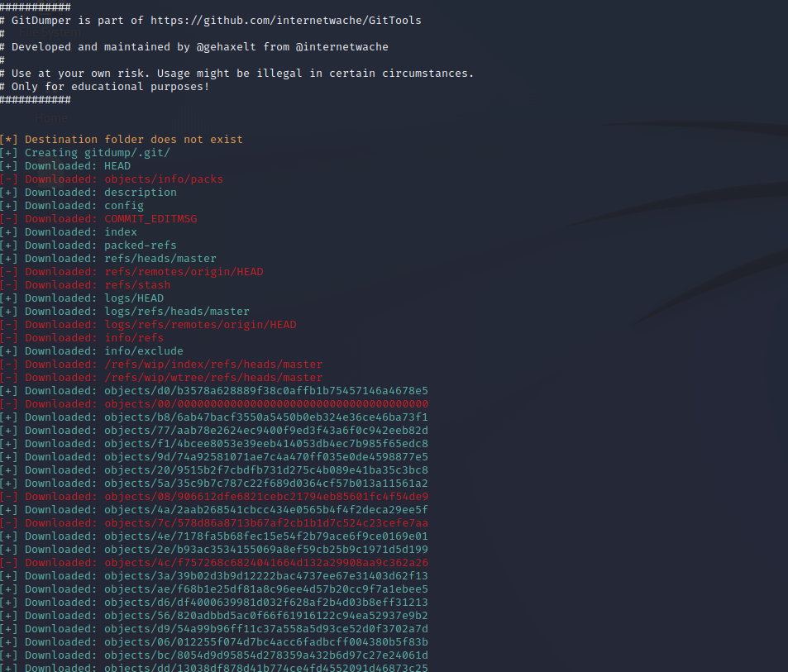Screen dimensions: 788x672
Task: Click the "objects/3a/39b02d…" line
Action: pyautogui.click(x=214, y=576)
